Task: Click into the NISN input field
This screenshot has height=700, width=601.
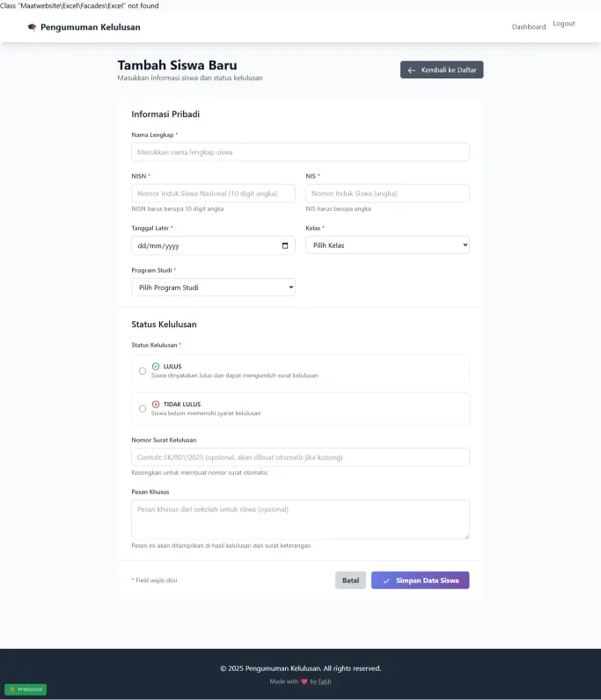Action: (213, 193)
